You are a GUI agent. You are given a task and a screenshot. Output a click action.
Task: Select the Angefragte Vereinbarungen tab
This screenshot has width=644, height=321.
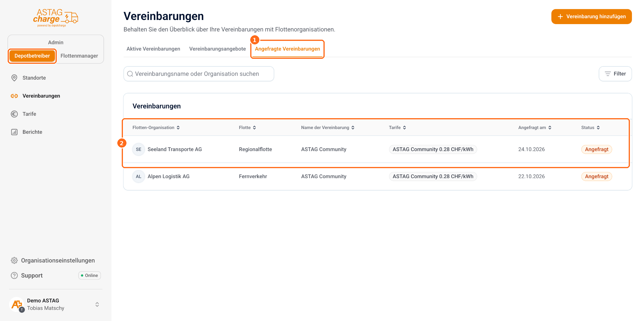coord(287,49)
